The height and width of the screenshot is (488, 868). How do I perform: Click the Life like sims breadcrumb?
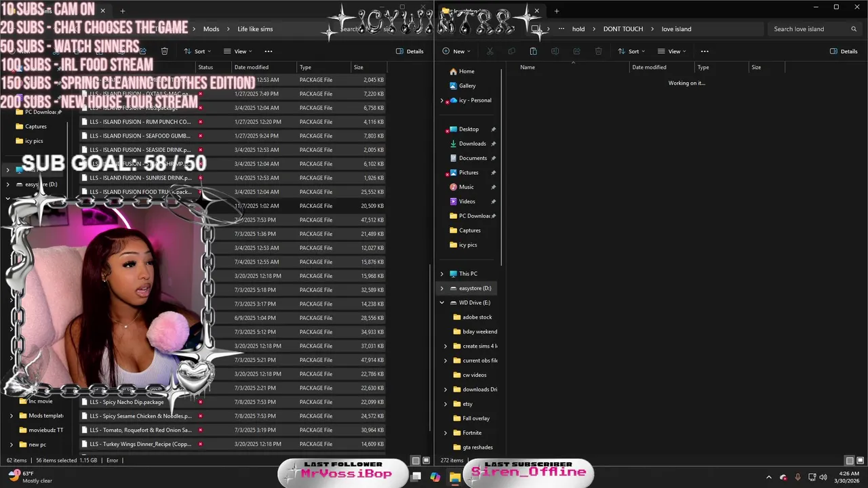(x=255, y=29)
